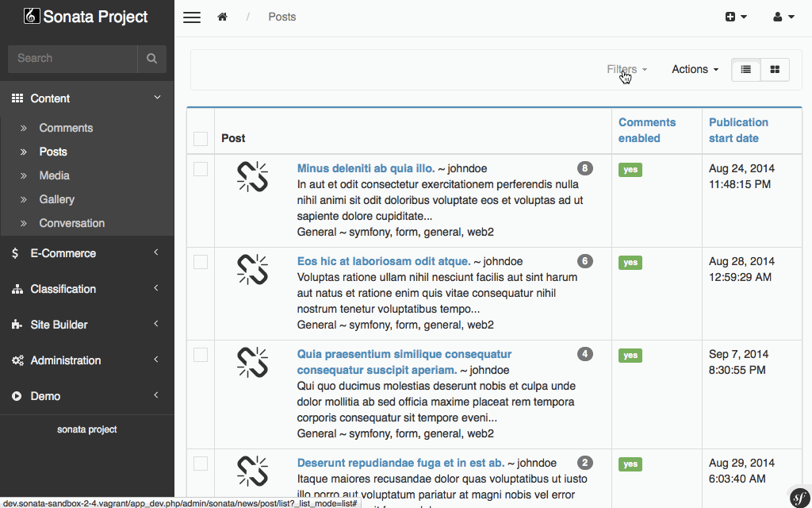Open the user account menu
Viewport: 812px width, 508px height.
[783, 17]
